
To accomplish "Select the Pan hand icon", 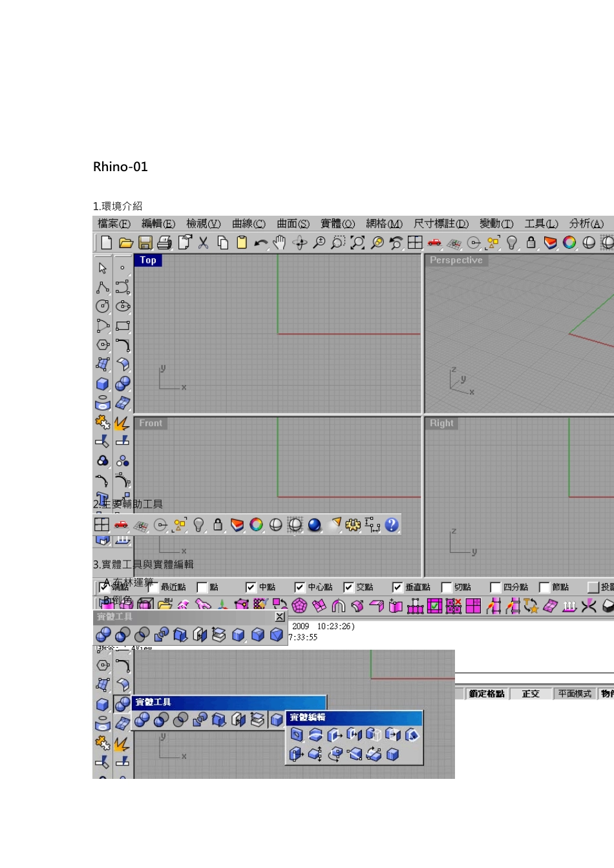I will [x=279, y=243].
